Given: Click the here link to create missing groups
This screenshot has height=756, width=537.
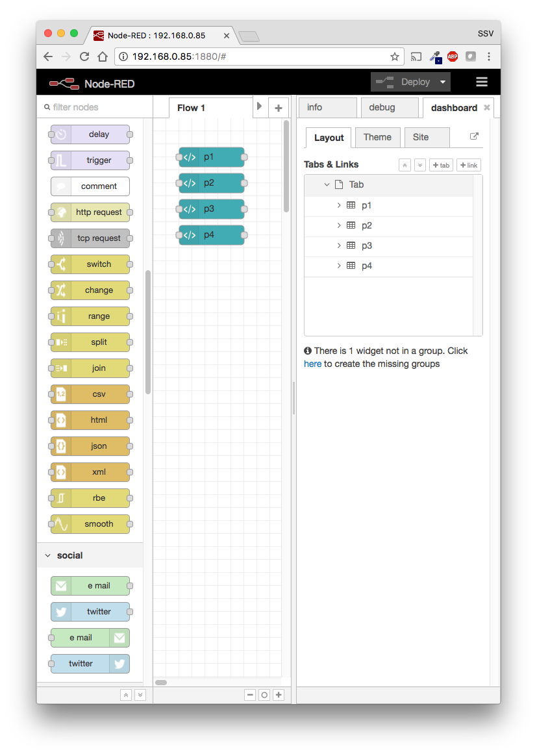Looking at the screenshot, I should 312,364.
